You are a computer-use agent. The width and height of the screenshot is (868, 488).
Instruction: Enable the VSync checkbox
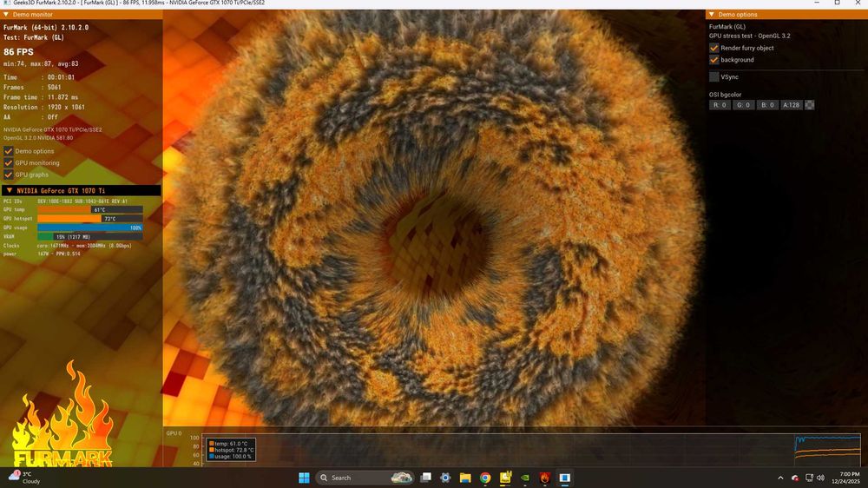tap(714, 77)
